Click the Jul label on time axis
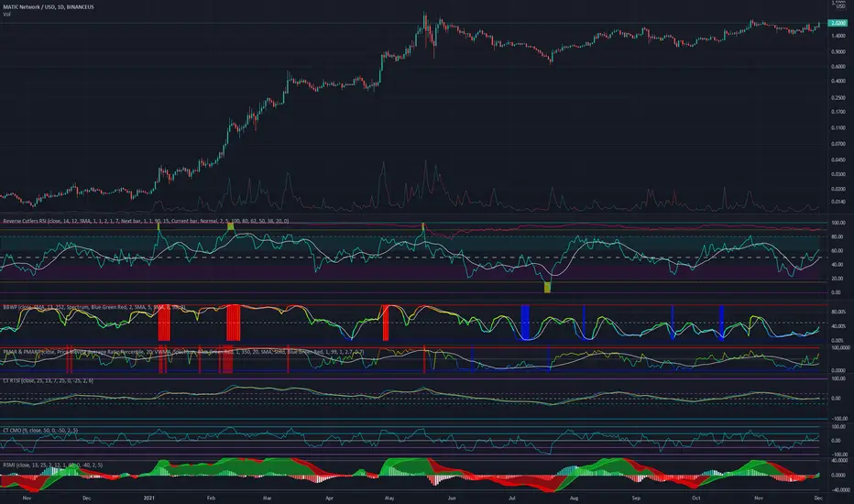The image size is (854, 504). [512, 498]
